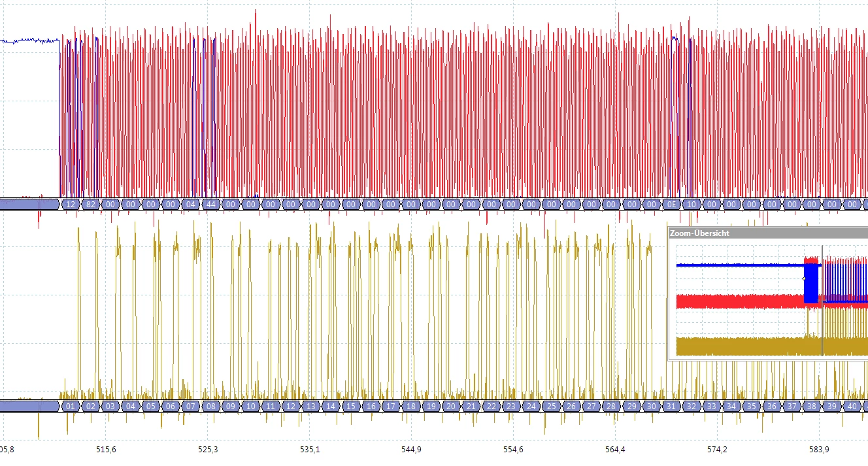Click packet 34 in lower decode row
This screenshot has height=466, width=868.
tap(731, 406)
